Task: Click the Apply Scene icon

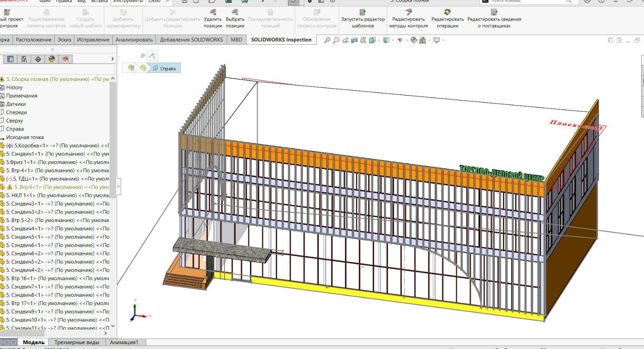Action: tap(423, 40)
